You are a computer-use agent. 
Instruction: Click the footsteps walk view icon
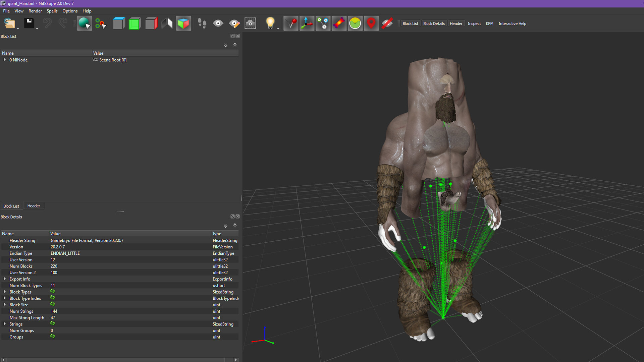[x=202, y=23]
